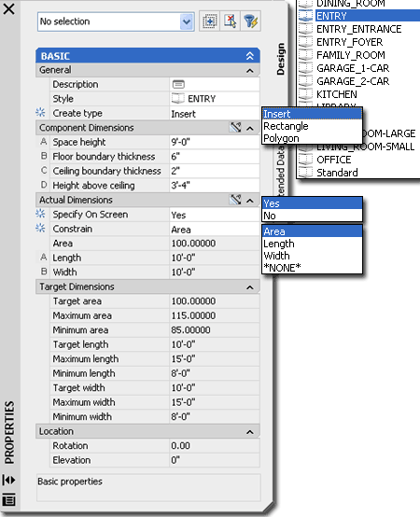Click the palette auto-hide arrows icon
Screen dimensions: 420x517
click(x=9, y=480)
